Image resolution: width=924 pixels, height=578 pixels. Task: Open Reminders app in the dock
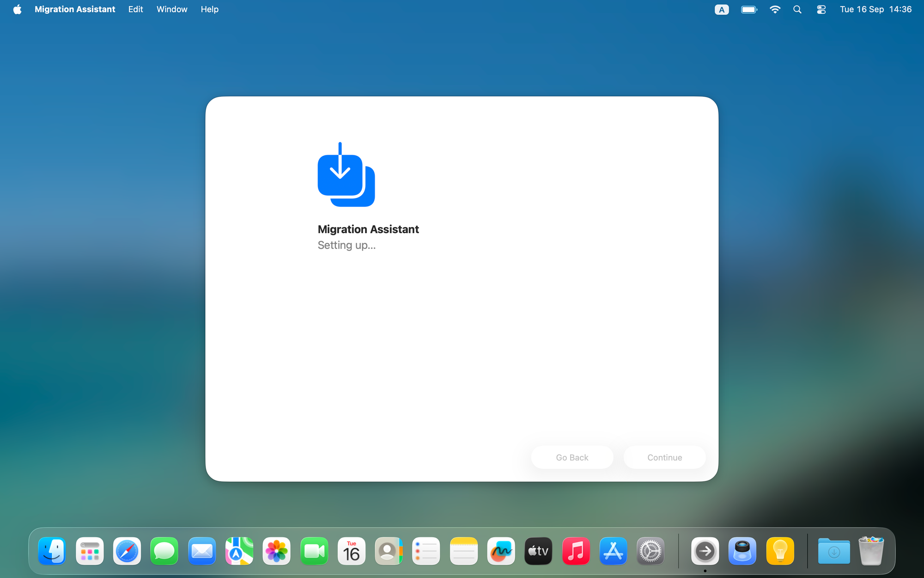[426, 551]
